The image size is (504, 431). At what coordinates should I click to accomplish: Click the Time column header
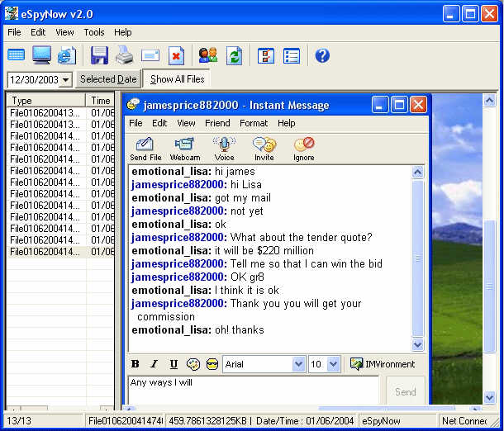point(100,101)
